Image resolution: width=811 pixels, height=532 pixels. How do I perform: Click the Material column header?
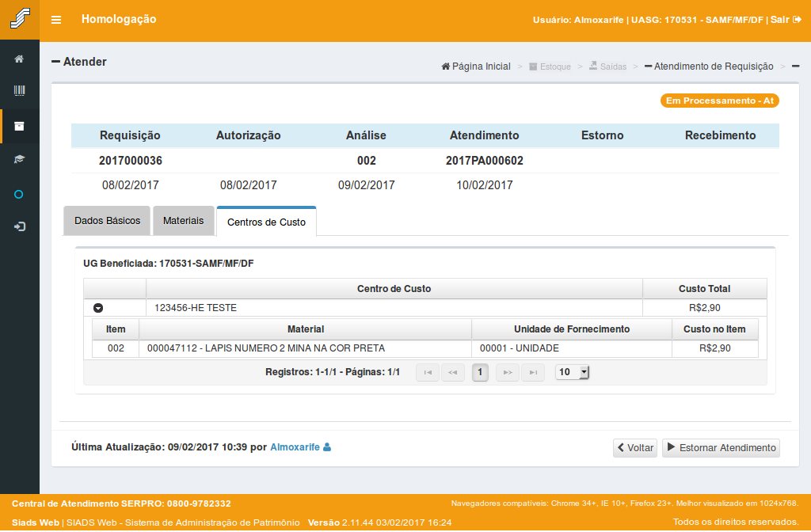[x=305, y=329]
